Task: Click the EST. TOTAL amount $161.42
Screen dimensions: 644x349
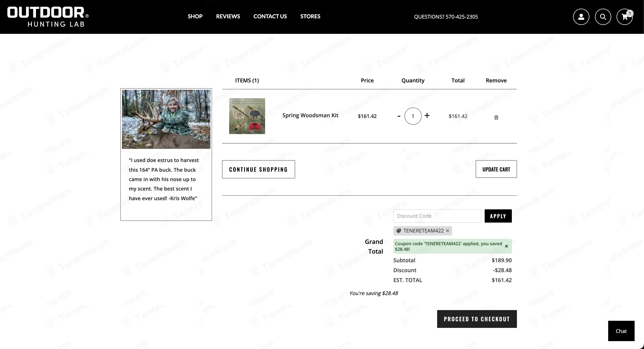Action: point(502,280)
